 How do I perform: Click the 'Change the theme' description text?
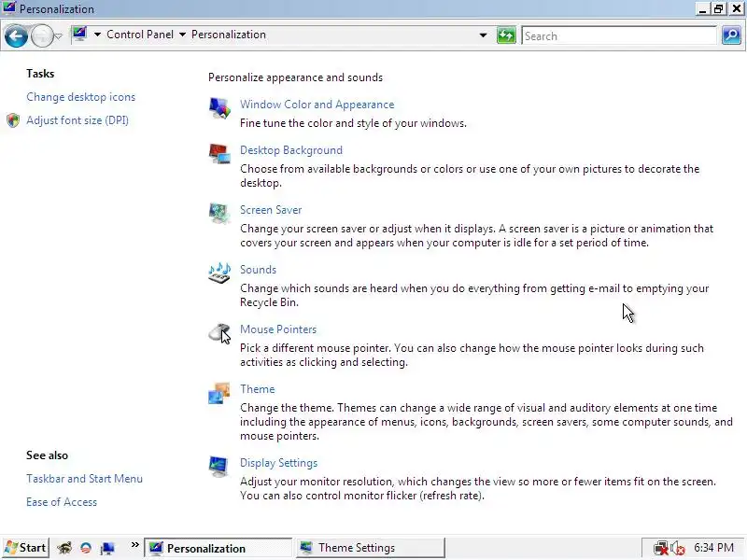tap(486, 422)
